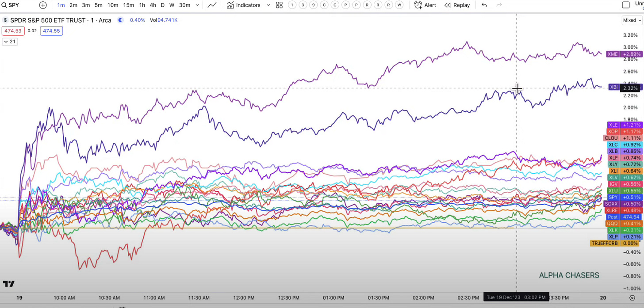
Task: Click the quick-access circle labeled C
Action: (324, 5)
